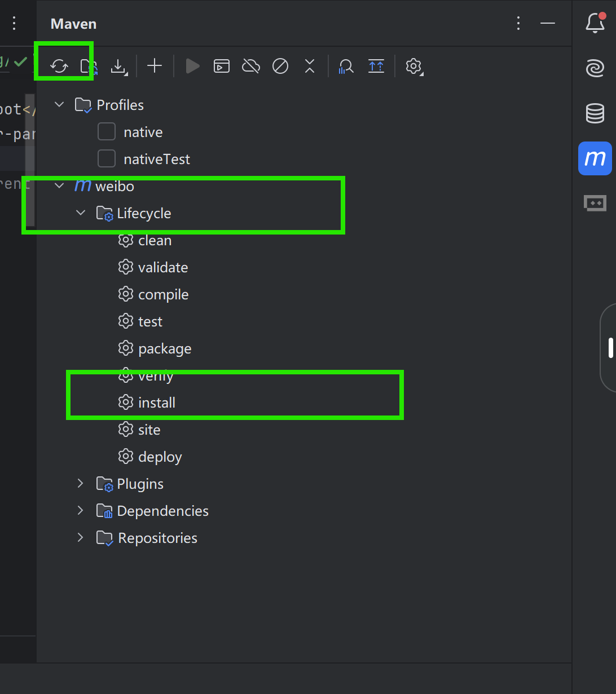Open the spiral AI assistant icon
616x694 pixels.
595,68
